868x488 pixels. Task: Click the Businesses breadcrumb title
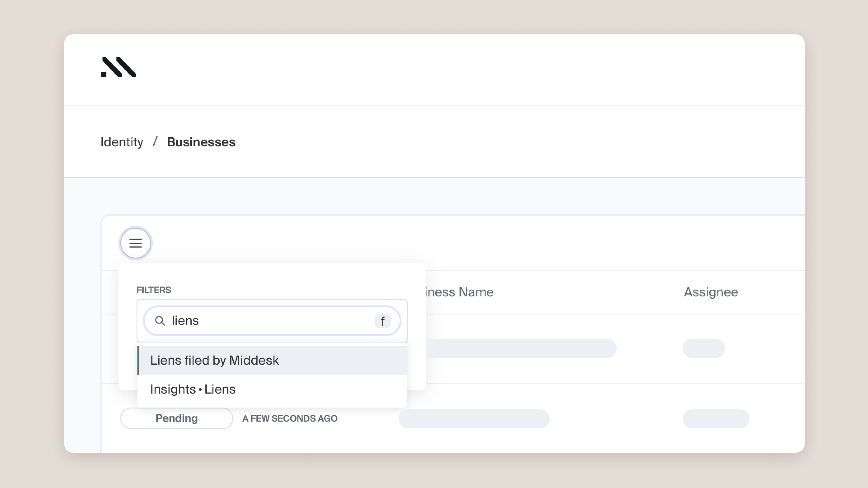(x=201, y=142)
